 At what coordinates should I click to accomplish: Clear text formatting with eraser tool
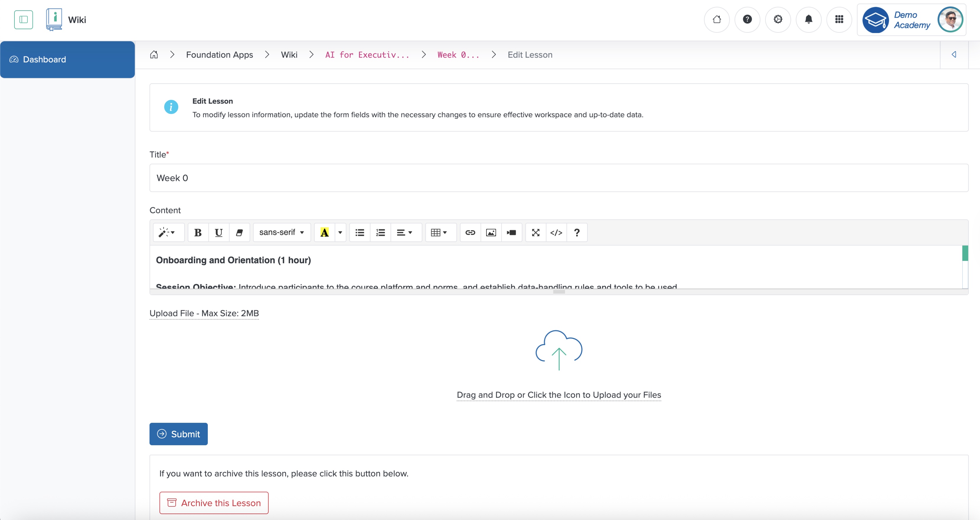(x=239, y=232)
